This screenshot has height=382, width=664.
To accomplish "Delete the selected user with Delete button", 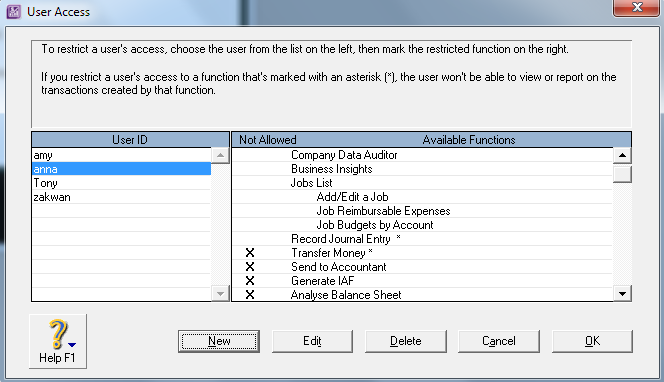I will (406, 341).
